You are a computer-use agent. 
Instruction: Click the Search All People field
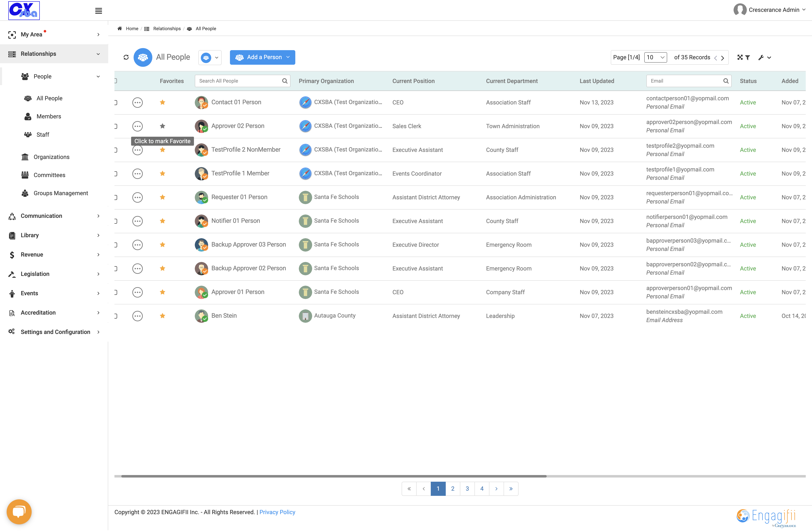[x=242, y=81]
